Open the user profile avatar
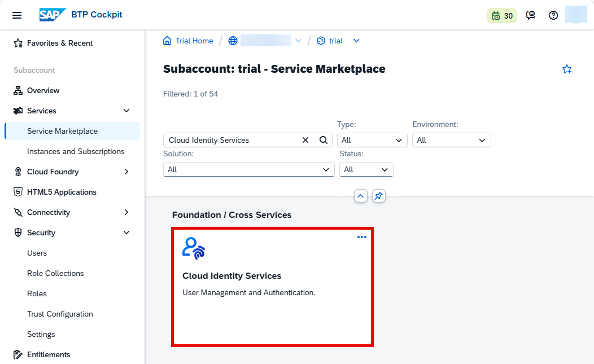This screenshot has width=594, height=364. (576, 15)
